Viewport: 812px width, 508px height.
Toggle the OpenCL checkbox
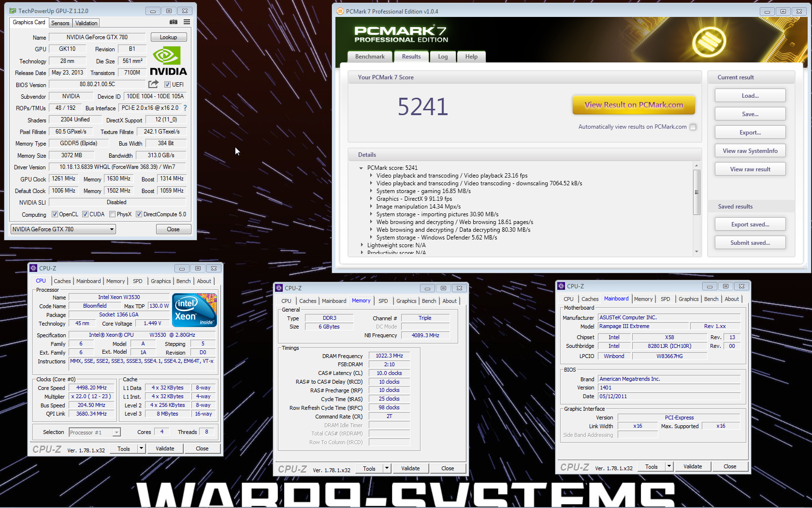pos(55,214)
